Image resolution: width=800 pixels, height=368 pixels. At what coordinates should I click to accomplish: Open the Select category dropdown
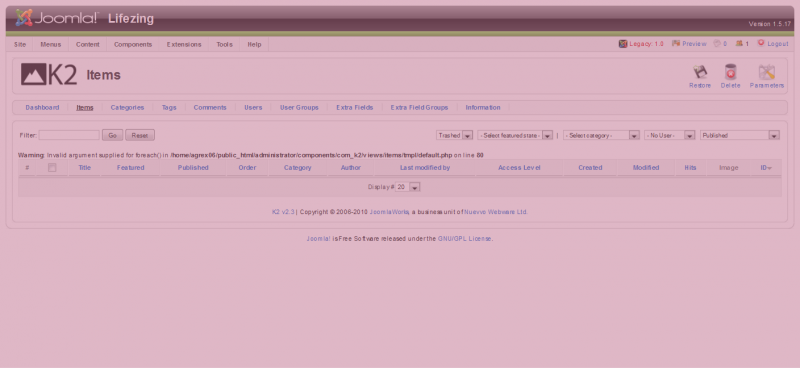(x=602, y=135)
